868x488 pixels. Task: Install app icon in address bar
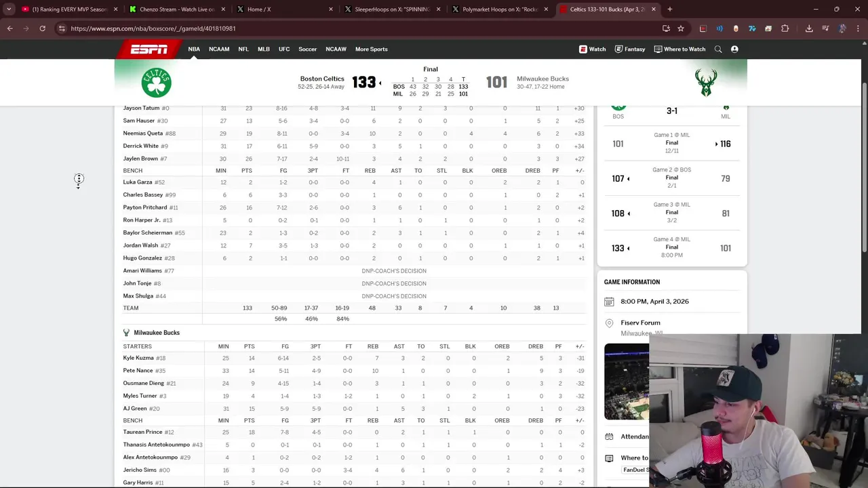666,28
